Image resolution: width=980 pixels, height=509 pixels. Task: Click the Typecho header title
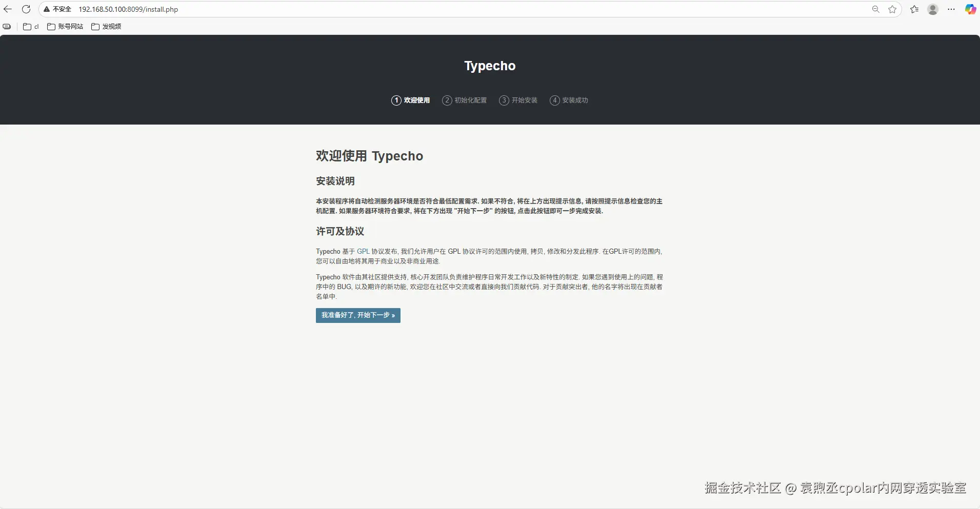(x=490, y=66)
